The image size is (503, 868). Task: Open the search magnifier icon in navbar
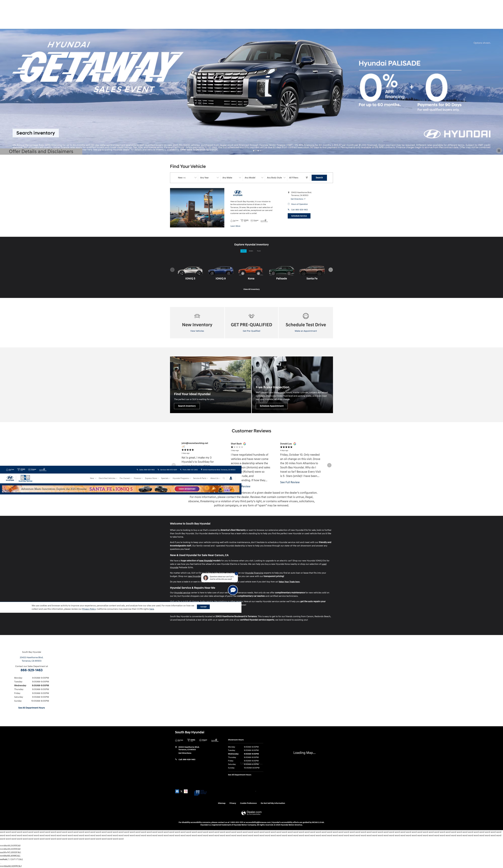pyautogui.click(x=224, y=478)
